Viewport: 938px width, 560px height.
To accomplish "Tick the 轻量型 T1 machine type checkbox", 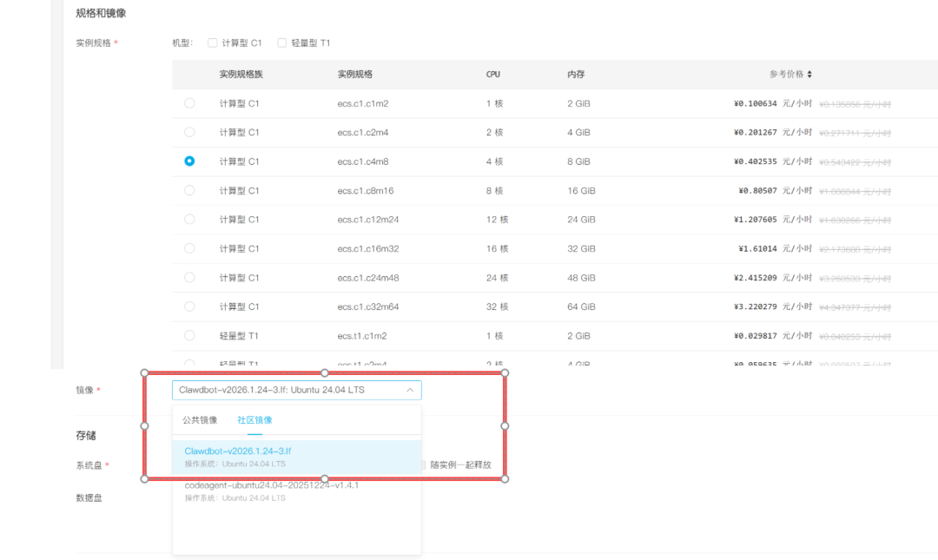I will coord(281,43).
